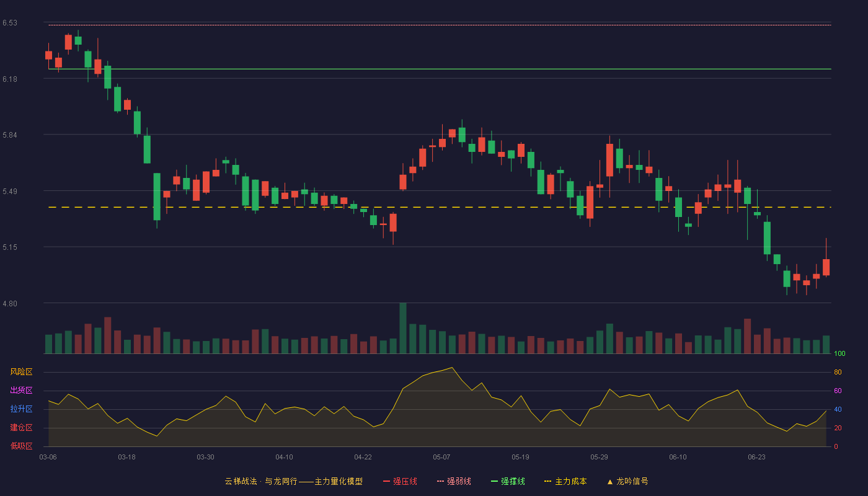Click the 05-07 date label
Image resolution: width=868 pixels, height=496 pixels.
click(441, 457)
